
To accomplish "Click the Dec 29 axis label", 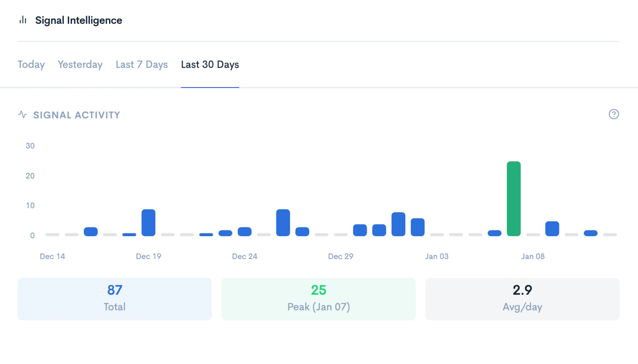I will 340,256.
